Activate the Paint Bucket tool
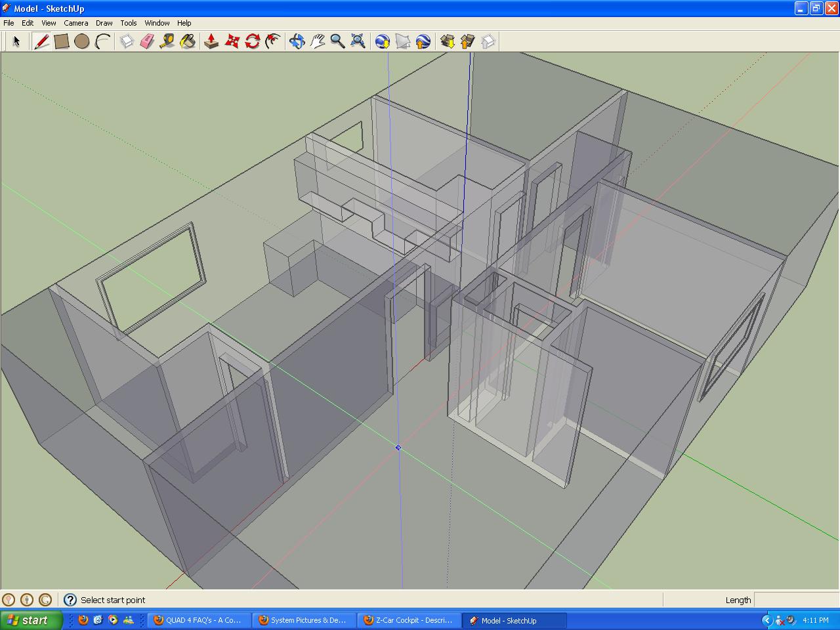This screenshot has width=840, height=630. point(188,41)
